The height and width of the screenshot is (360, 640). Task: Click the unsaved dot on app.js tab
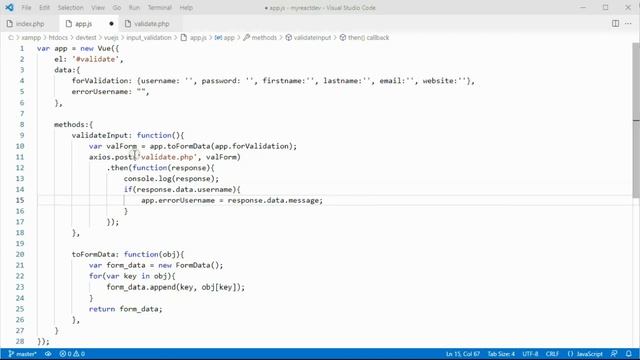click(111, 24)
